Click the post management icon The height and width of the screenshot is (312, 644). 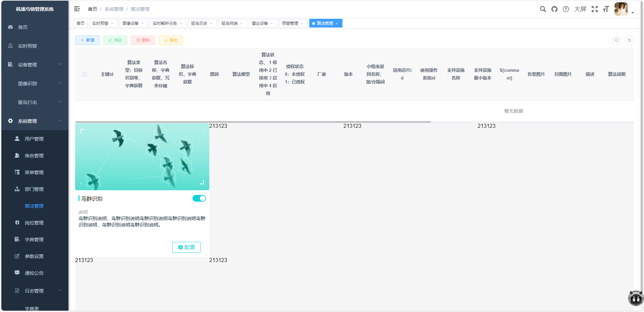(x=17, y=222)
